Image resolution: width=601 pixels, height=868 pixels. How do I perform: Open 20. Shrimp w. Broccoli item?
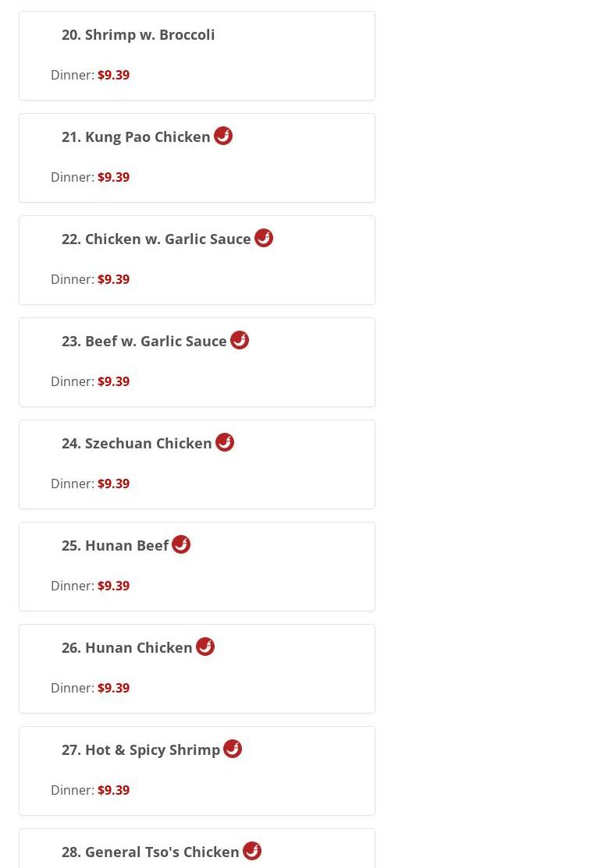click(138, 35)
